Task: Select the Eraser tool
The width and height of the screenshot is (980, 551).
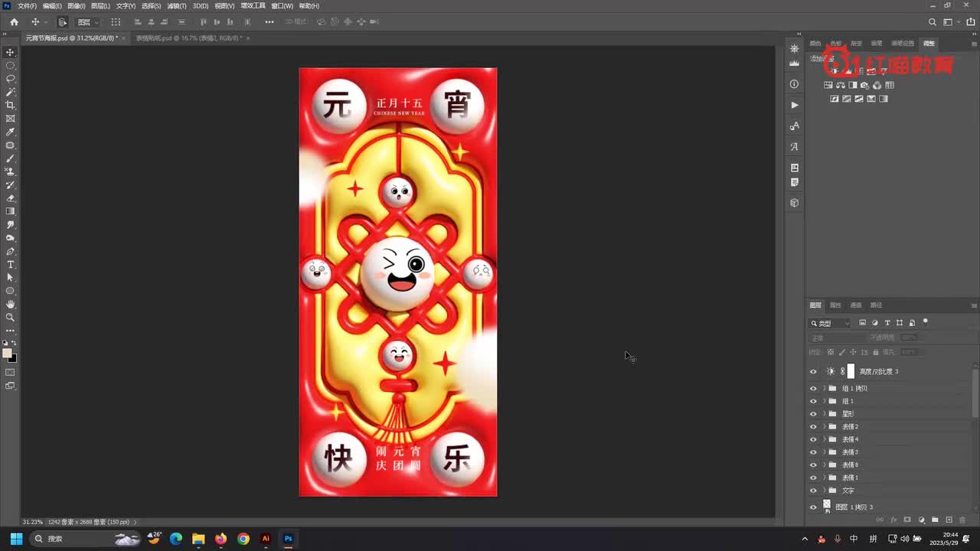Action: [x=11, y=198]
